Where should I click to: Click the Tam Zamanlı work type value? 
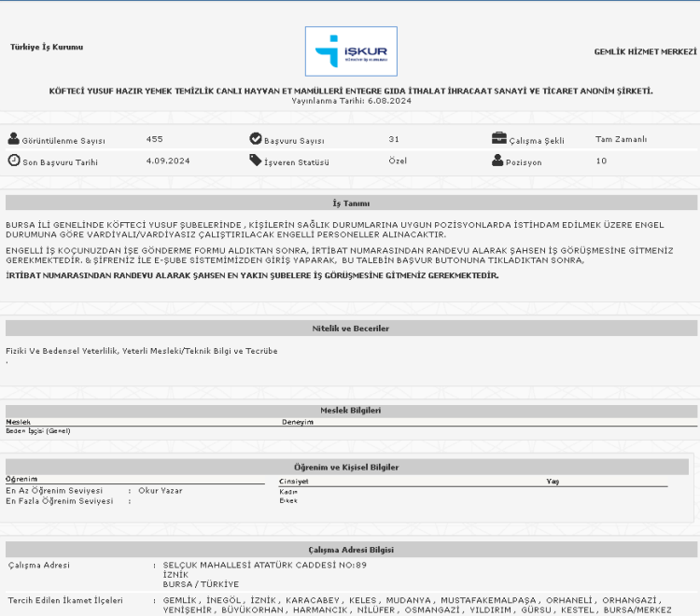coord(621,139)
